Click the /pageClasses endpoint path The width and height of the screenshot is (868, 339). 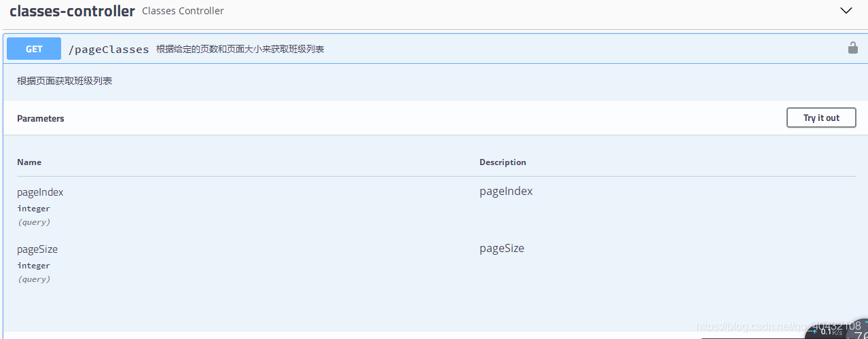(x=109, y=49)
